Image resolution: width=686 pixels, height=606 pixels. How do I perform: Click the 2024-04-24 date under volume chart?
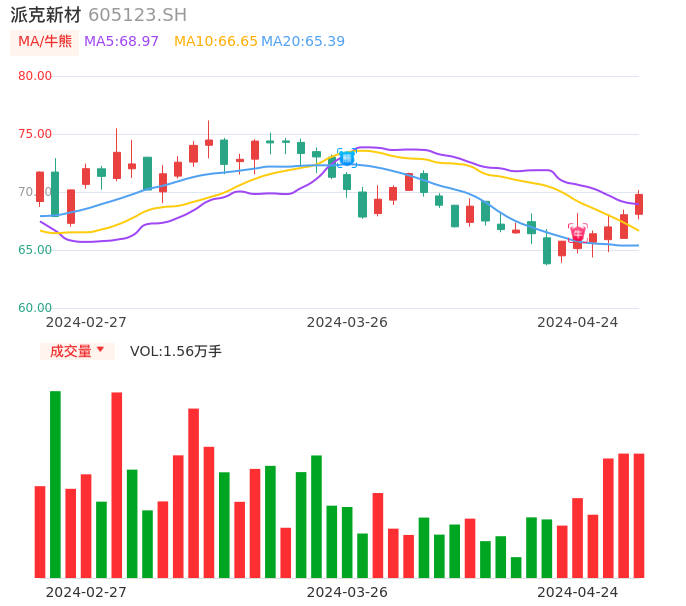(x=578, y=592)
